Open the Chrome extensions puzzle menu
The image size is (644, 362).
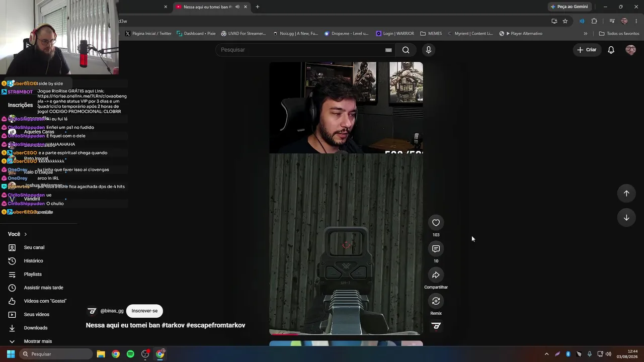(x=594, y=21)
